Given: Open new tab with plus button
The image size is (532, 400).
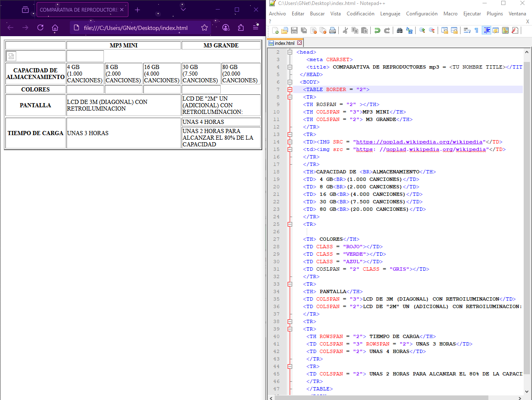Looking at the screenshot, I should pos(138,10).
